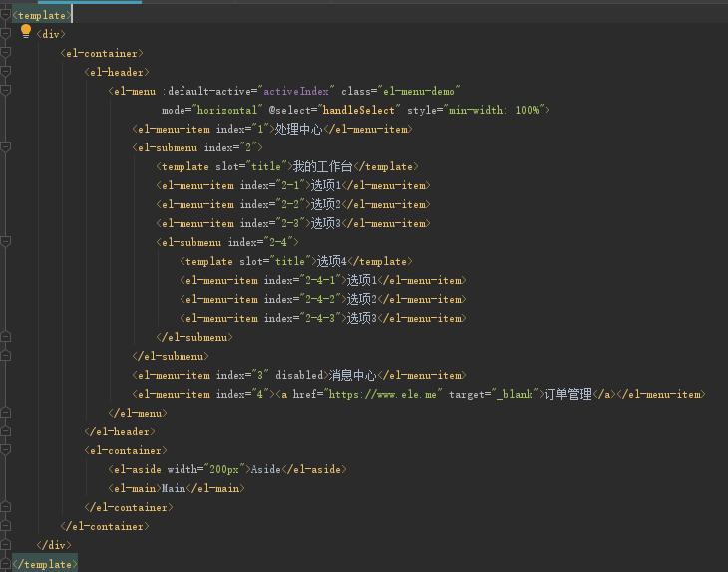The height and width of the screenshot is (572, 728).
Task: Click fold end marker at closing /template
Action: [x=6, y=564]
